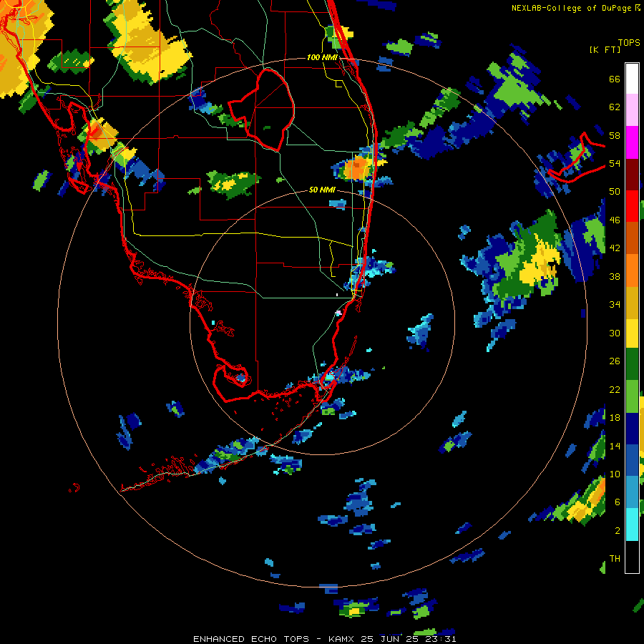644x644 pixels.
Task: Click the dark green legend swatch
Action: click(632, 364)
